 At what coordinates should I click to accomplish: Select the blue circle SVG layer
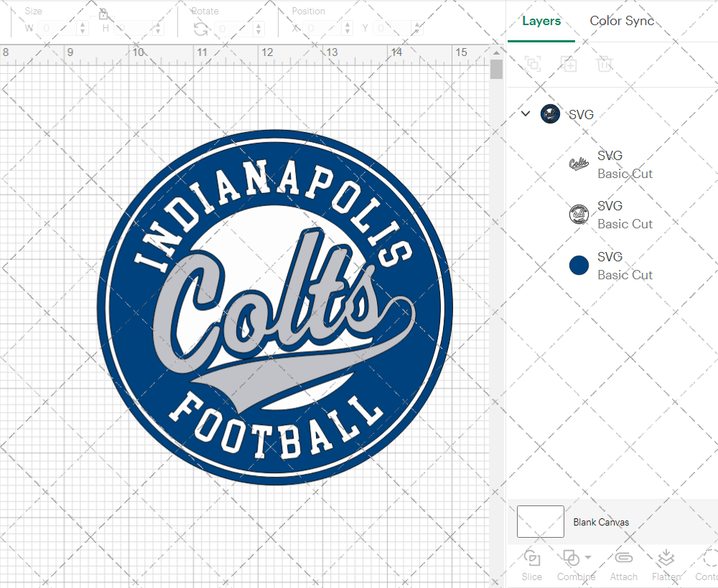(x=612, y=266)
